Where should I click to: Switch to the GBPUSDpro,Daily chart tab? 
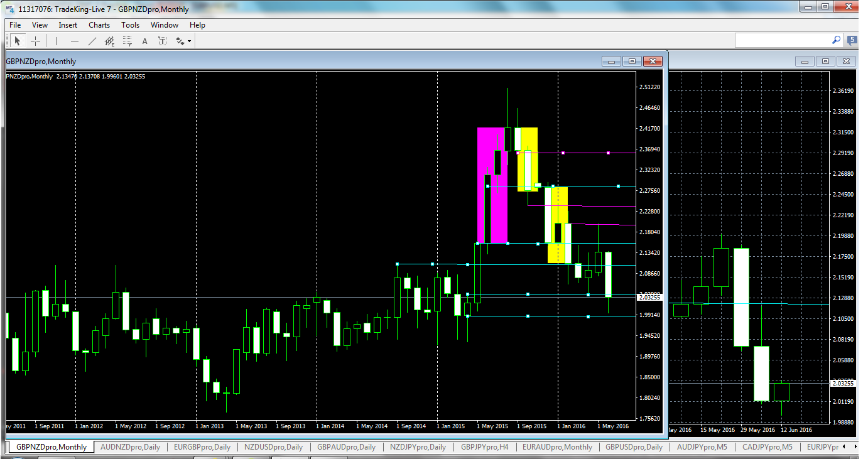[x=635, y=447]
